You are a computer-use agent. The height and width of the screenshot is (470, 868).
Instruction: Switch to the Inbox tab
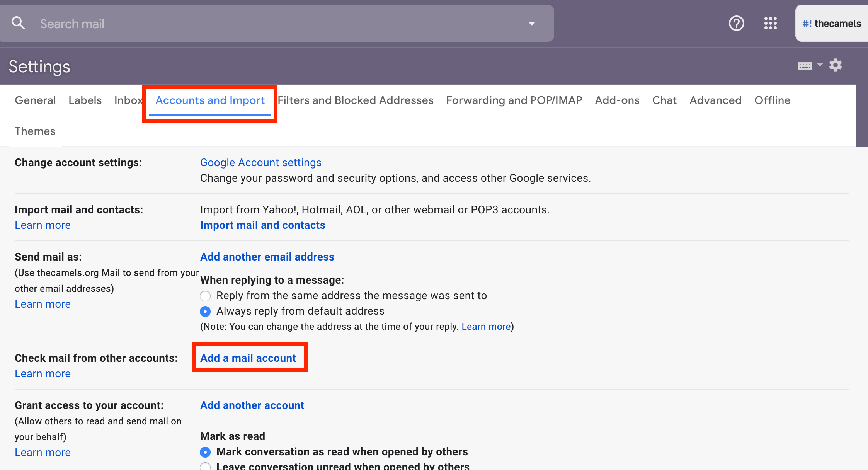[x=128, y=100]
